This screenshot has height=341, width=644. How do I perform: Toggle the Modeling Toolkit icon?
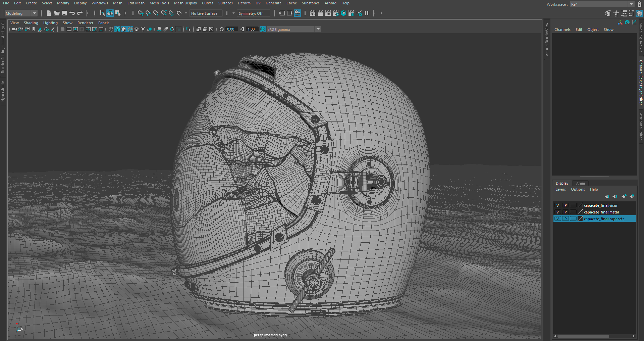pyautogui.click(x=608, y=13)
